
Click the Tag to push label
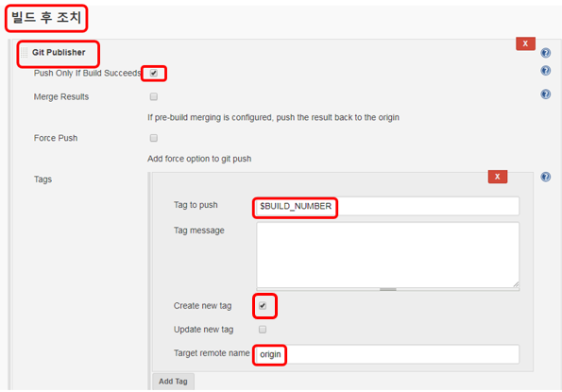coord(196,205)
